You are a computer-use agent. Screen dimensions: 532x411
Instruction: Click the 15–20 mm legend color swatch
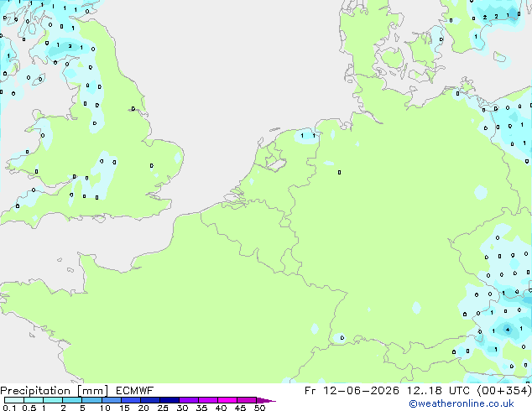[130, 400]
